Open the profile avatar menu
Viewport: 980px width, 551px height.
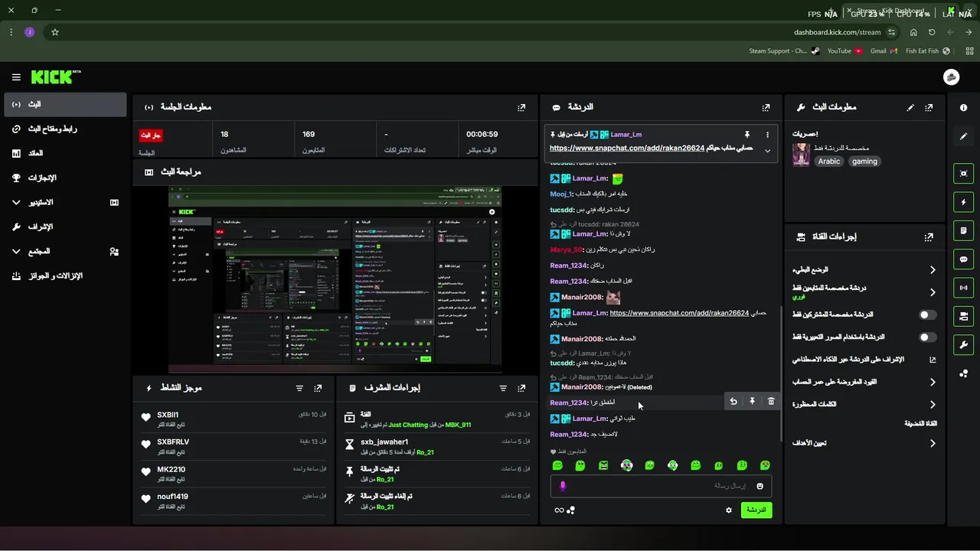point(952,77)
